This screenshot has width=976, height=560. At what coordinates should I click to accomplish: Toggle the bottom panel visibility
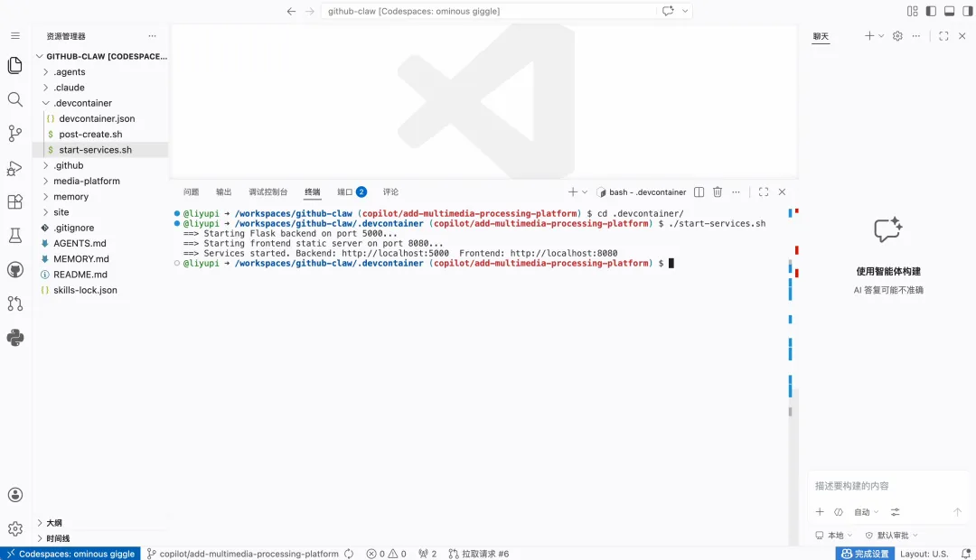tap(949, 11)
